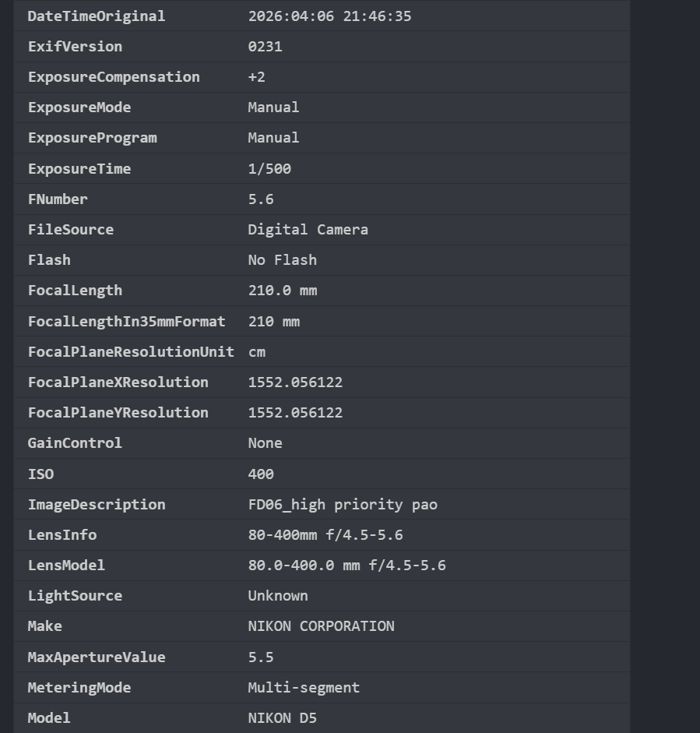Click the ISO value 400
Viewport: 700px width, 733px height.
(261, 474)
